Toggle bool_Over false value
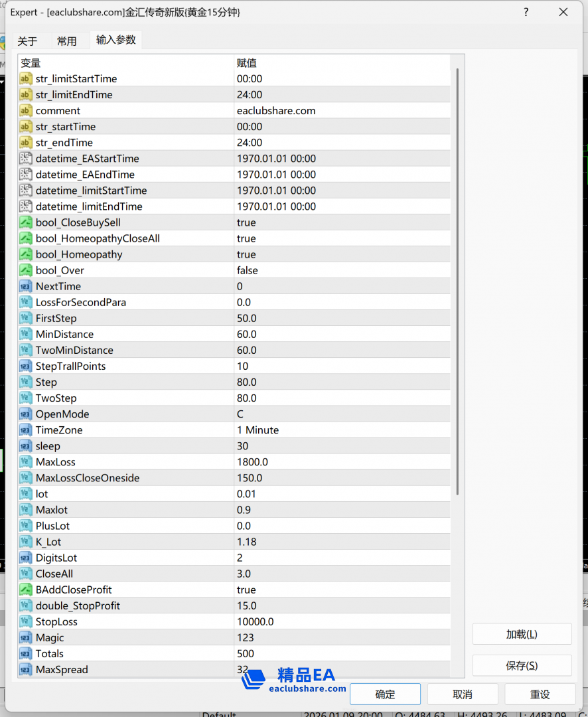The height and width of the screenshot is (717, 588). click(248, 270)
